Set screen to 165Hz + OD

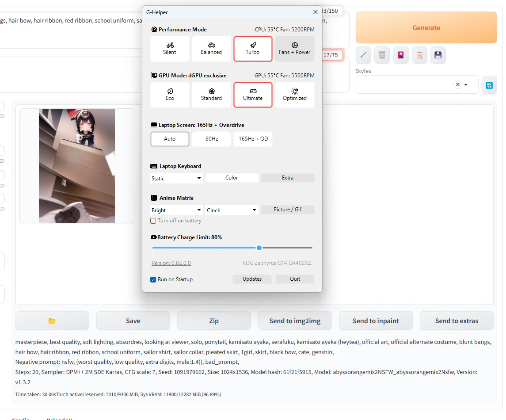point(253,139)
